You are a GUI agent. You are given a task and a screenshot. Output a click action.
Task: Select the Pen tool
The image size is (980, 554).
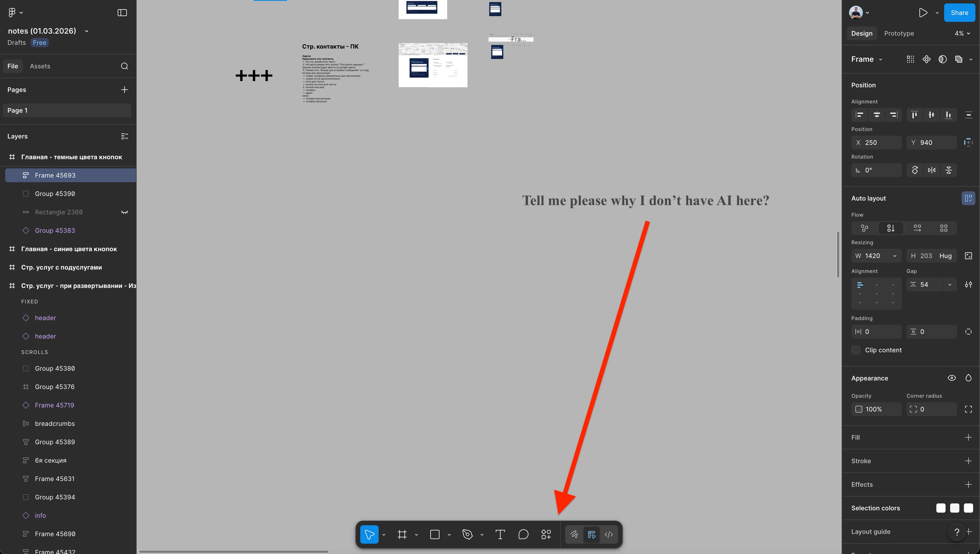tap(468, 534)
